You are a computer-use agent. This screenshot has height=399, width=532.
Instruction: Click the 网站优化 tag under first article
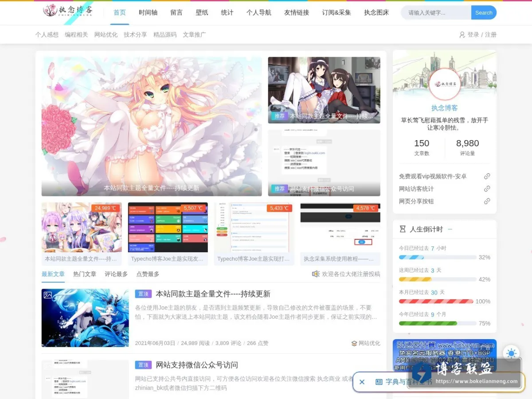(369, 343)
